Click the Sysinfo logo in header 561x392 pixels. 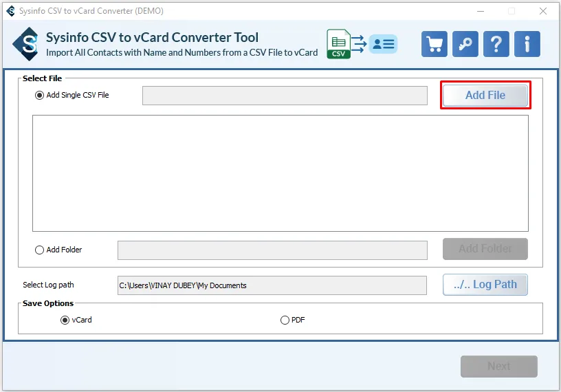click(25, 44)
